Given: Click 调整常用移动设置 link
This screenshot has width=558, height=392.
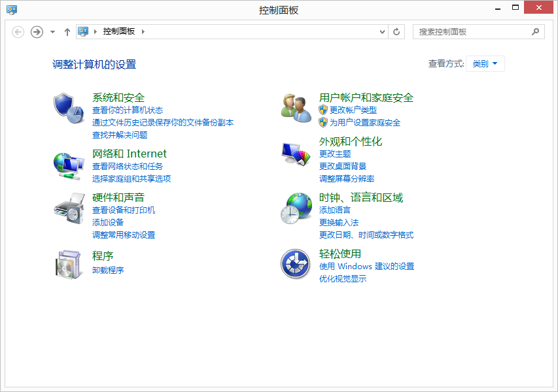Looking at the screenshot, I should point(124,235).
